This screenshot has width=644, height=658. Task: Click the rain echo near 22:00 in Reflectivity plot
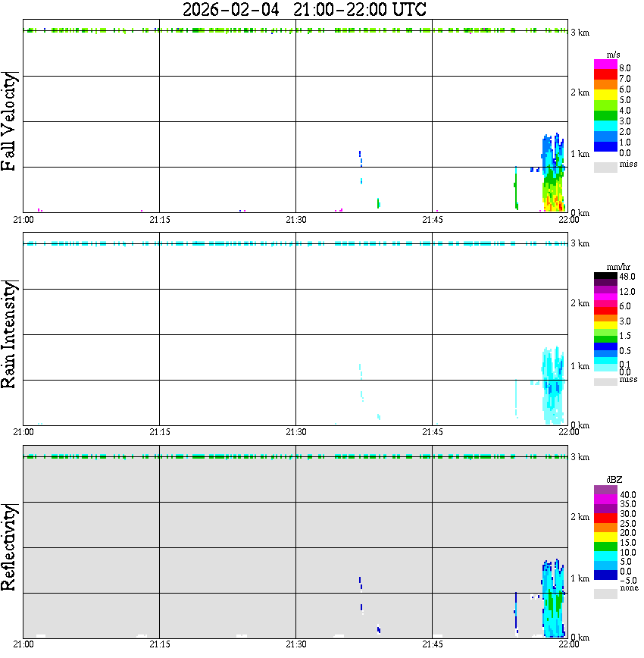[553, 598]
